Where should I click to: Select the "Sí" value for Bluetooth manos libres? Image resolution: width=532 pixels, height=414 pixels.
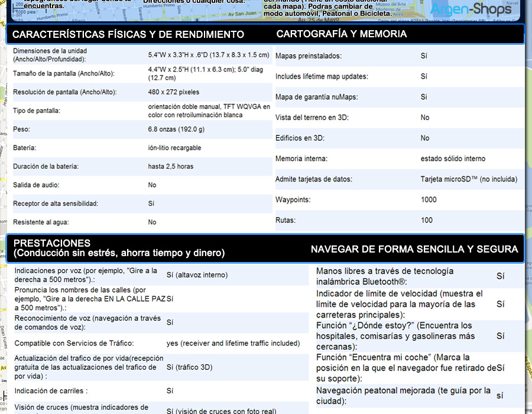501,276
